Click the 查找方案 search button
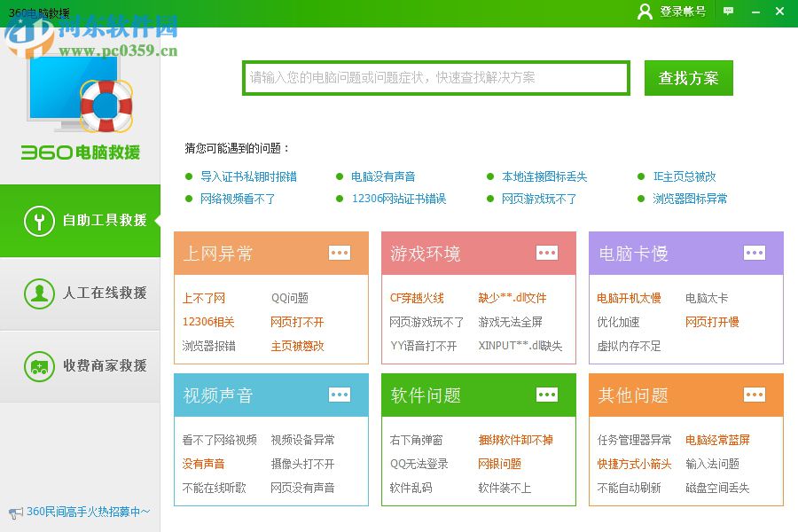 click(x=688, y=78)
